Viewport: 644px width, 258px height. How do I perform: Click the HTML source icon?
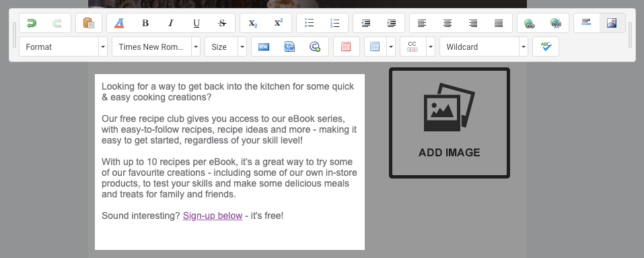(264, 47)
